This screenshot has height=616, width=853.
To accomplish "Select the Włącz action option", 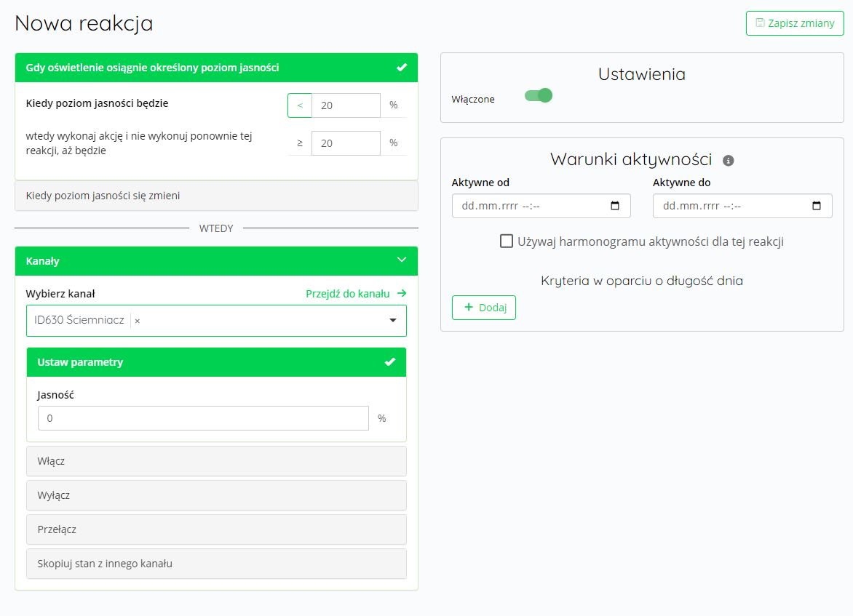I will (x=216, y=461).
